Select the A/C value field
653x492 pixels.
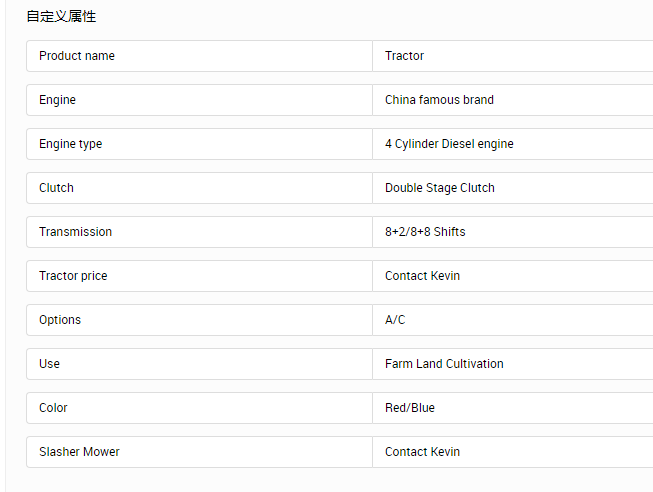(513, 320)
